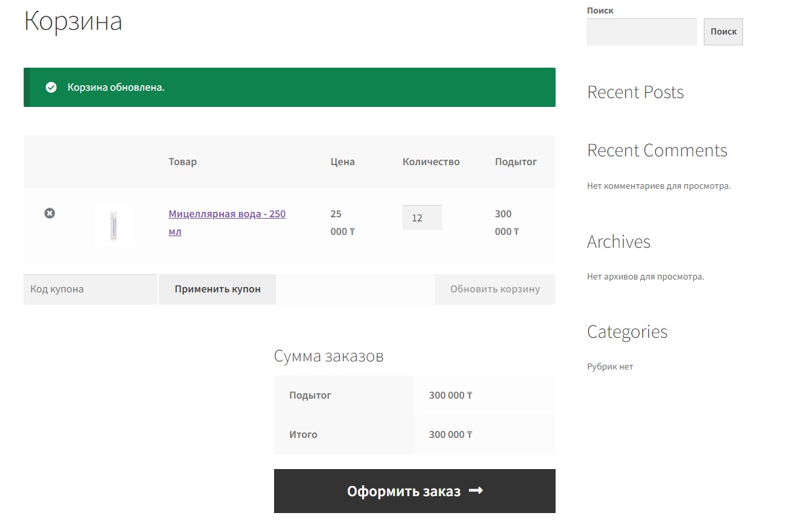Click the Итого amount 300 000 ₸

point(451,435)
